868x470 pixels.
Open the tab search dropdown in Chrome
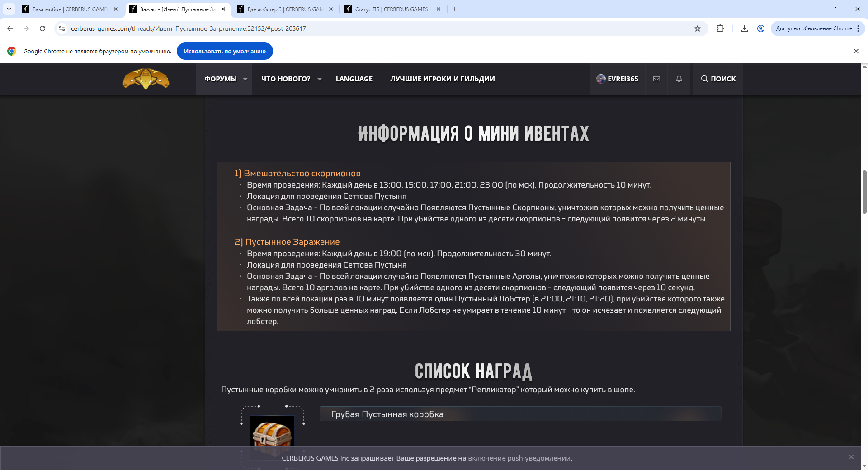[x=9, y=9]
